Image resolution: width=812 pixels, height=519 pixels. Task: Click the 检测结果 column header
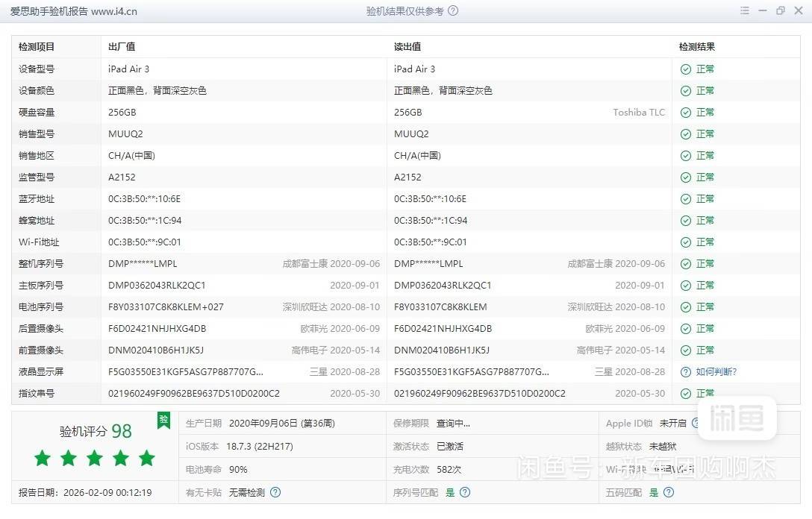click(696, 47)
